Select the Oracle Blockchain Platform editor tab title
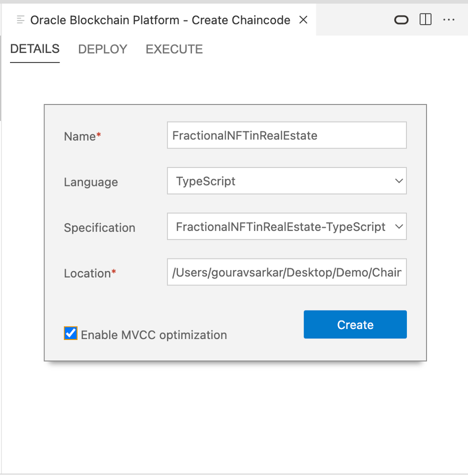 pyautogui.click(x=160, y=20)
